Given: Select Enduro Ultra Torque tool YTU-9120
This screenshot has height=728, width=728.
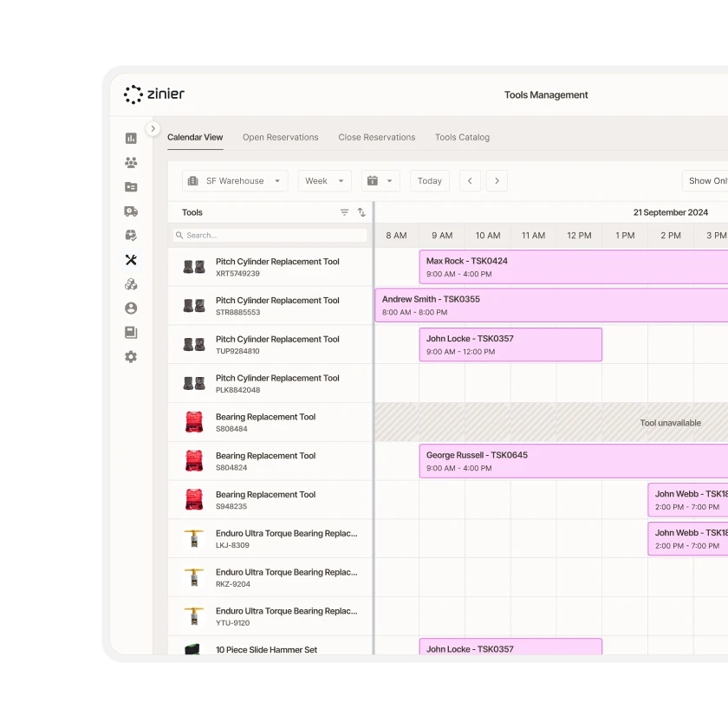Looking at the screenshot, I should [270, 616].
